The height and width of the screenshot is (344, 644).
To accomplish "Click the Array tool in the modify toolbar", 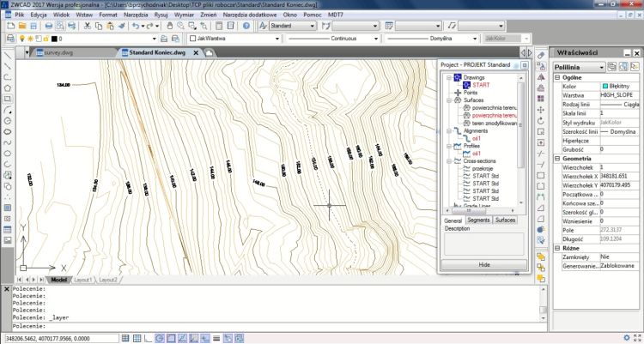I will tap(541, 99).
